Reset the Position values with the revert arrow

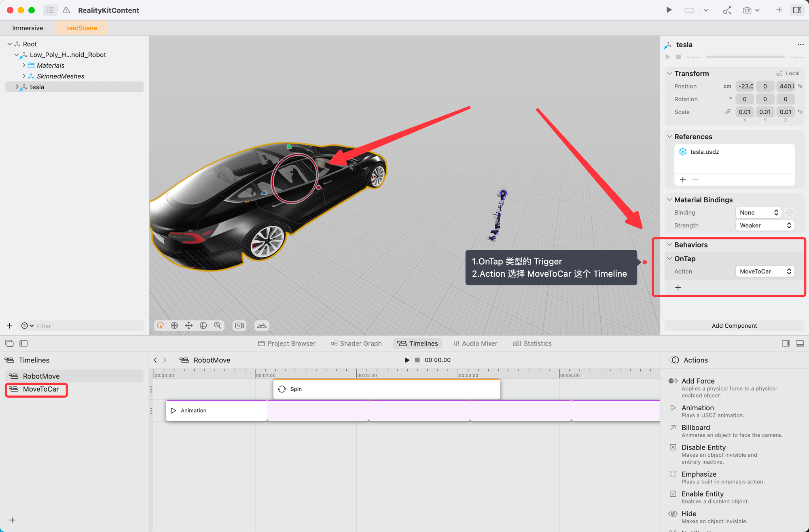click(x=800, y=86)
